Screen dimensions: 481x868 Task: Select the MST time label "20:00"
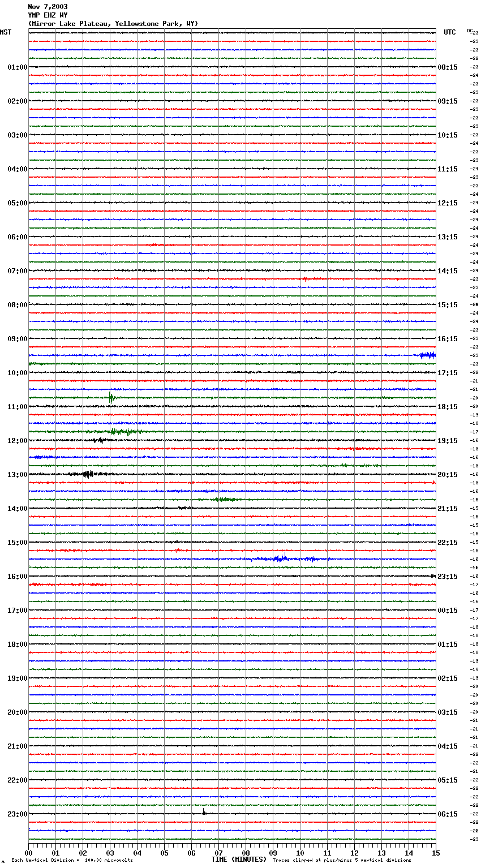[x=18, y=712]
